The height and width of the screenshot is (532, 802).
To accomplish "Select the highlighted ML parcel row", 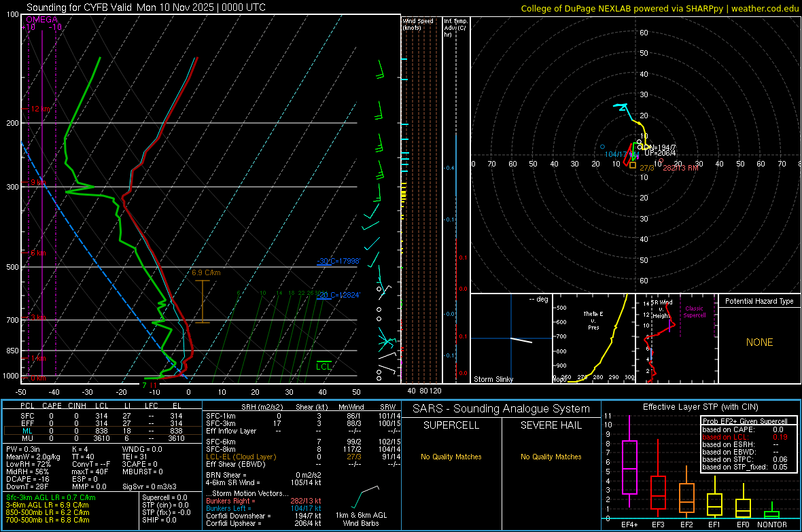I will tap(101, 431).
